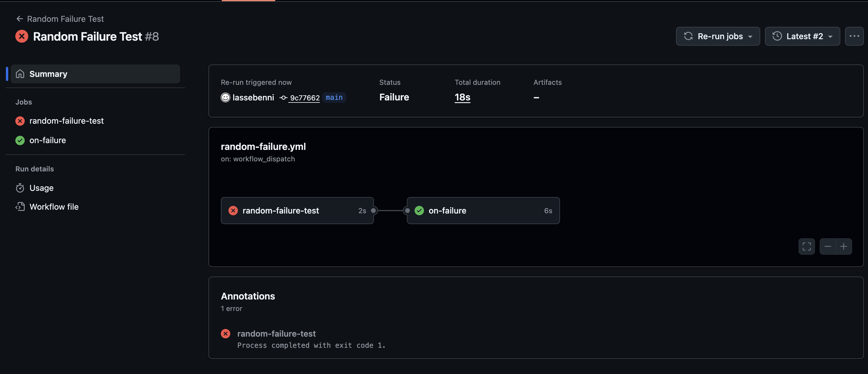This screenshot has width=868, height=374.
Task: Select the Summary home icon
Action: click(20, 74)
